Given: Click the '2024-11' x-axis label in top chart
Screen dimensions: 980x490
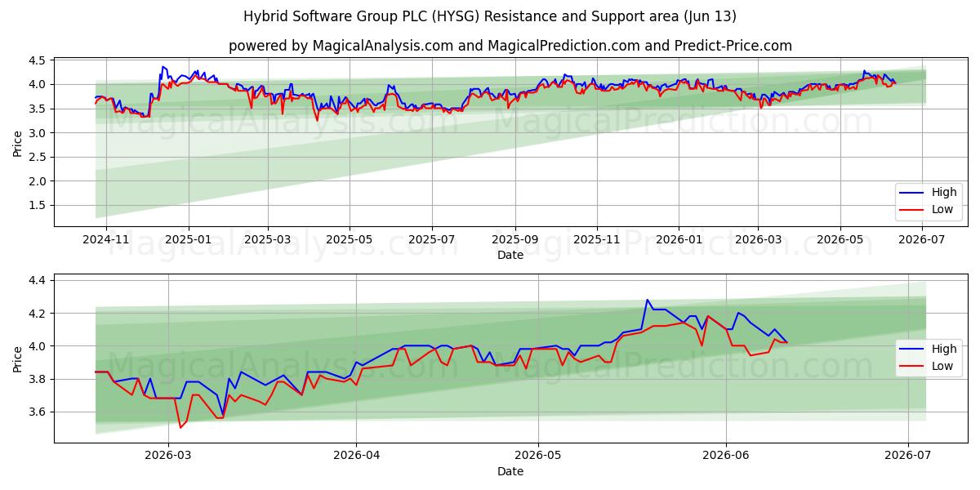Looking at the screenshot, I should 107,239.
